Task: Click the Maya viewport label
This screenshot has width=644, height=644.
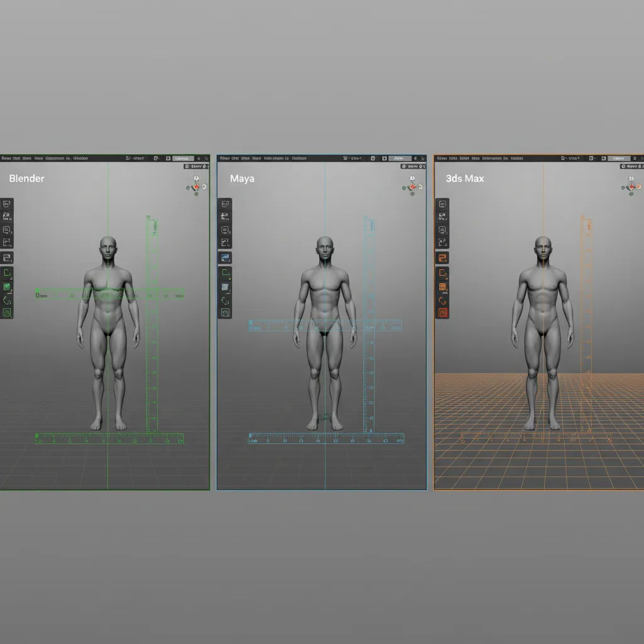Action: (x=241, y=179)
